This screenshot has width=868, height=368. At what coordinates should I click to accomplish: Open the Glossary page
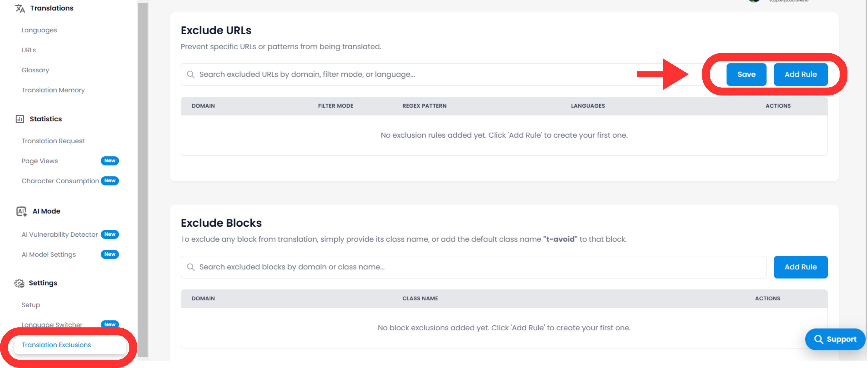pos(35,70)
